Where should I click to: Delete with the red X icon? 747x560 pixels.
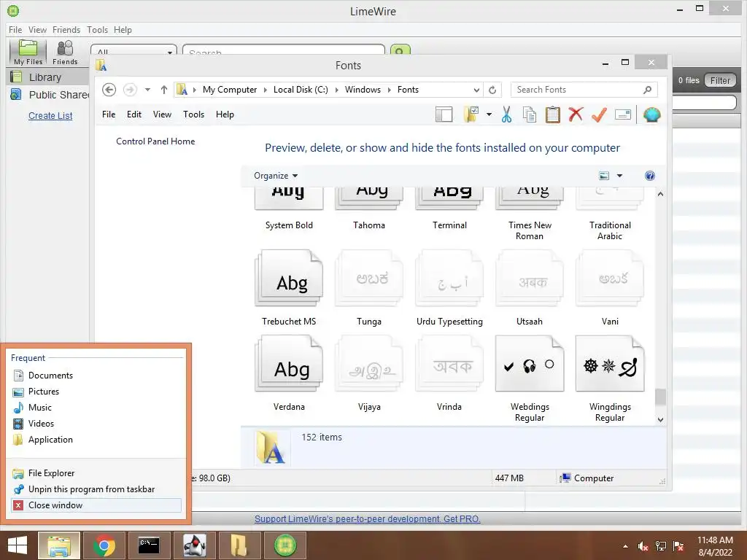pos(576,114)
